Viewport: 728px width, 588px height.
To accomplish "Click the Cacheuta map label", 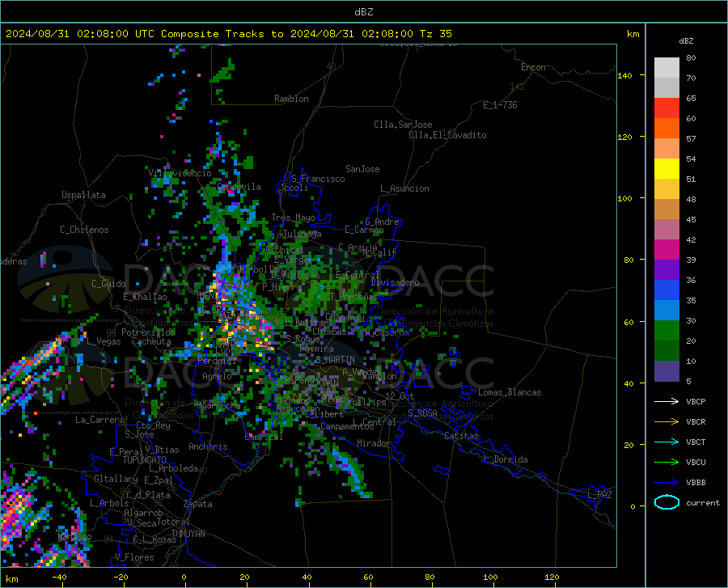I will [x=151, y=341].
